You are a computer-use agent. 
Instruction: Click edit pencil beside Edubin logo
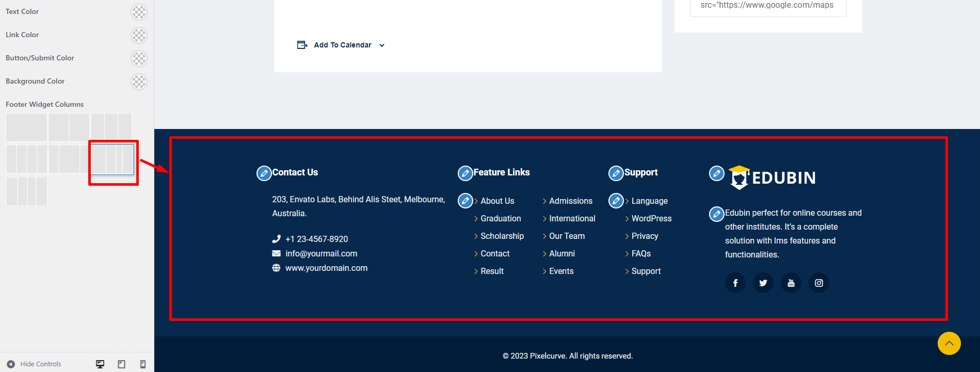click(716, 174)
